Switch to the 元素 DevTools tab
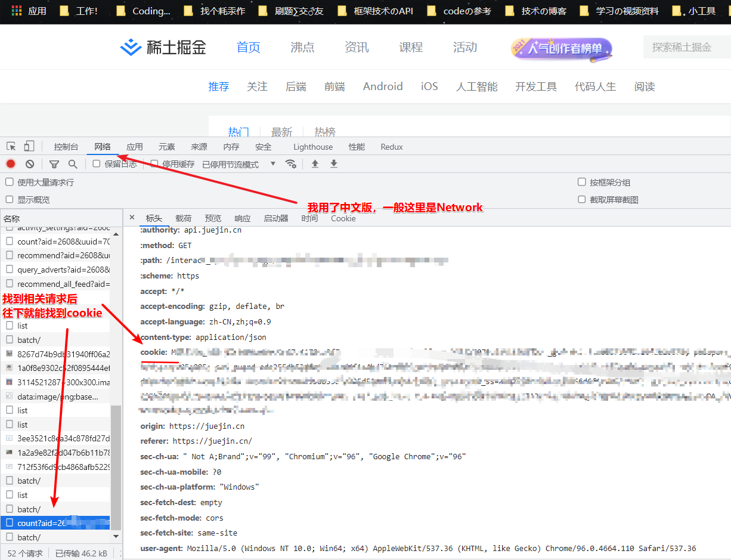 [167, 147]
